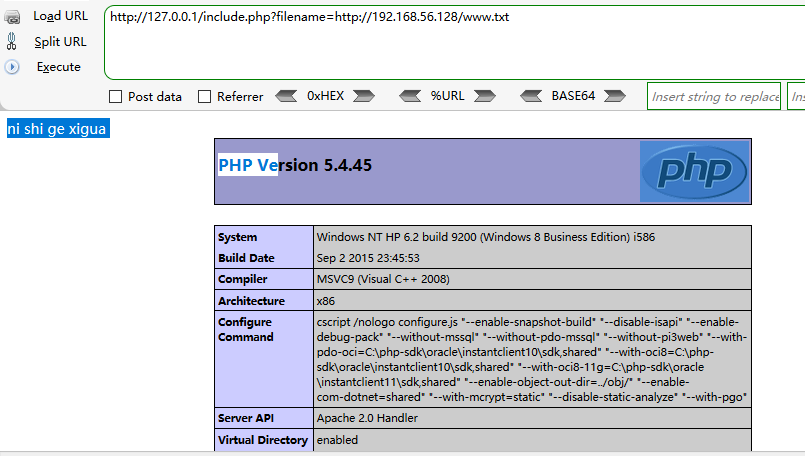Click the left arrow beside BASE64
This screenshot has height=456, width=805.
[x=531, y=96]
